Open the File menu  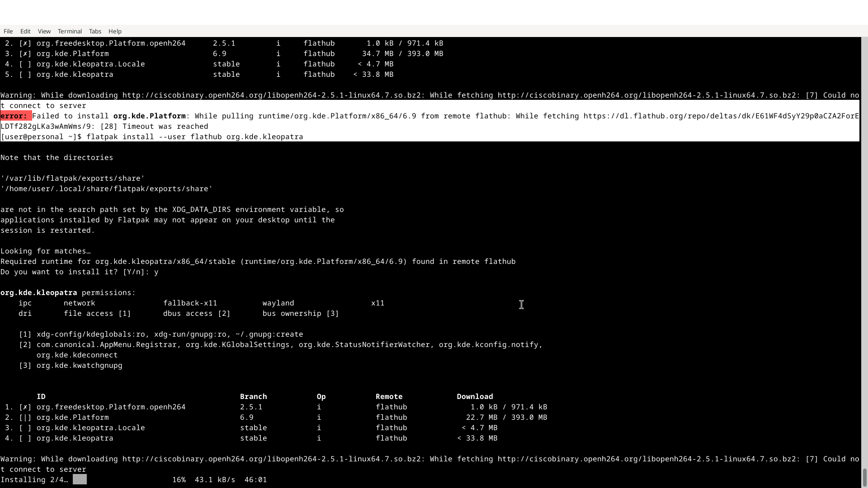(8, 31)
